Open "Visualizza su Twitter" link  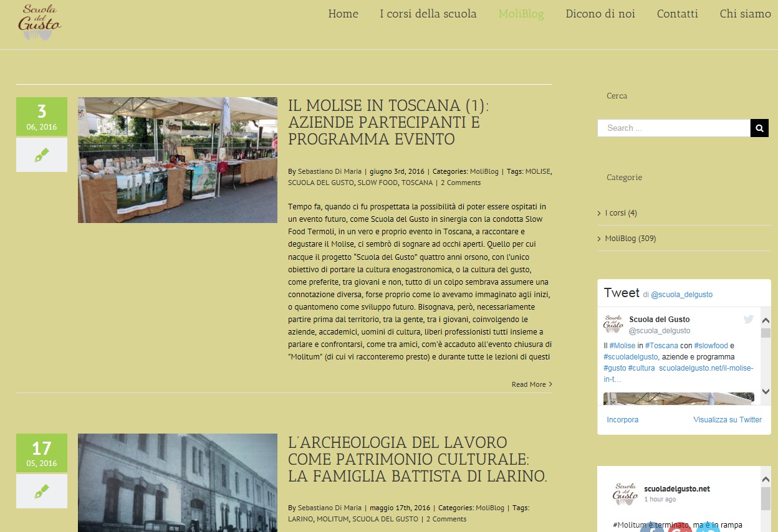point(728,419)
